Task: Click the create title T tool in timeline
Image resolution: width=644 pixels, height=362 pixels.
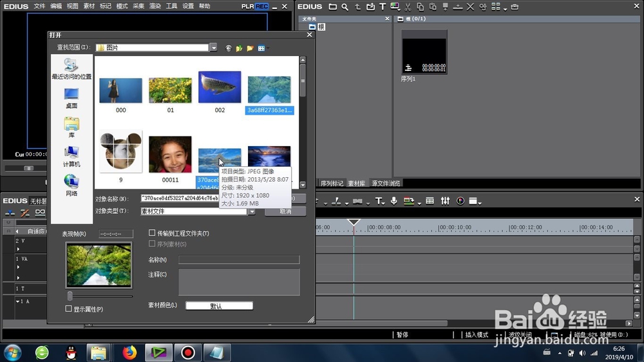Action: pos(378,201)
